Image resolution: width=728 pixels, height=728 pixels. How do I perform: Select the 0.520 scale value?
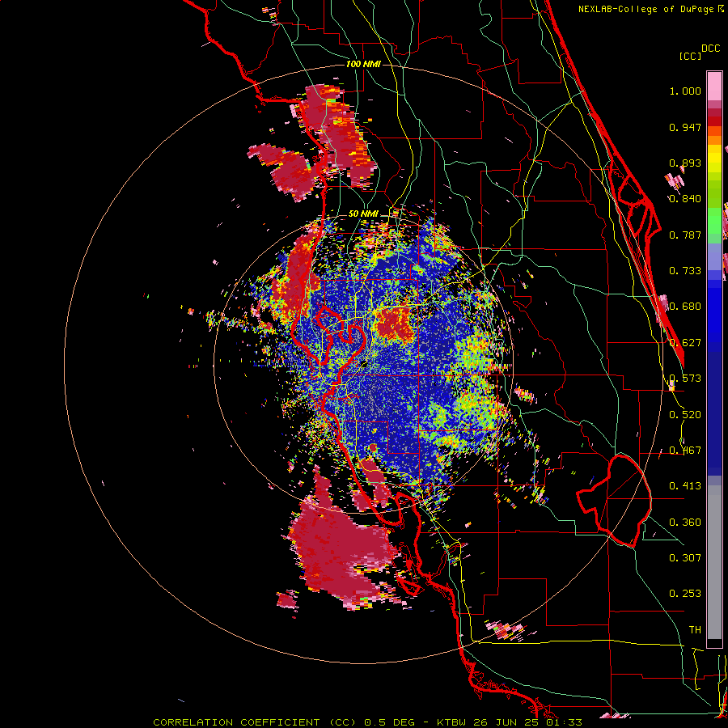(685, 415)
